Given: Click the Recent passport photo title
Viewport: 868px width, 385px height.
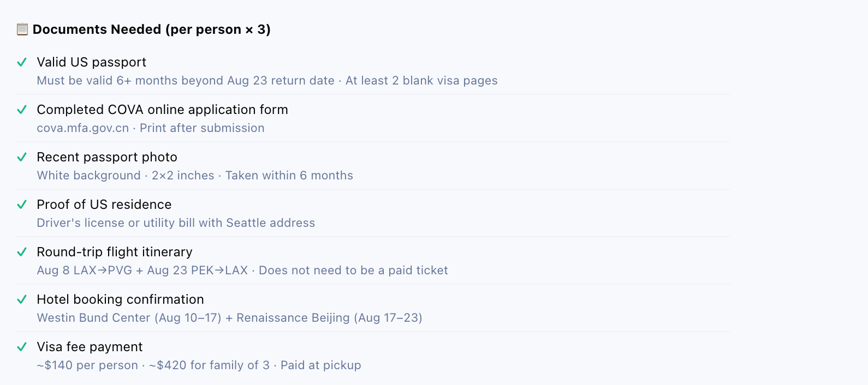Looking at the screenshot, I should (107, 157).
